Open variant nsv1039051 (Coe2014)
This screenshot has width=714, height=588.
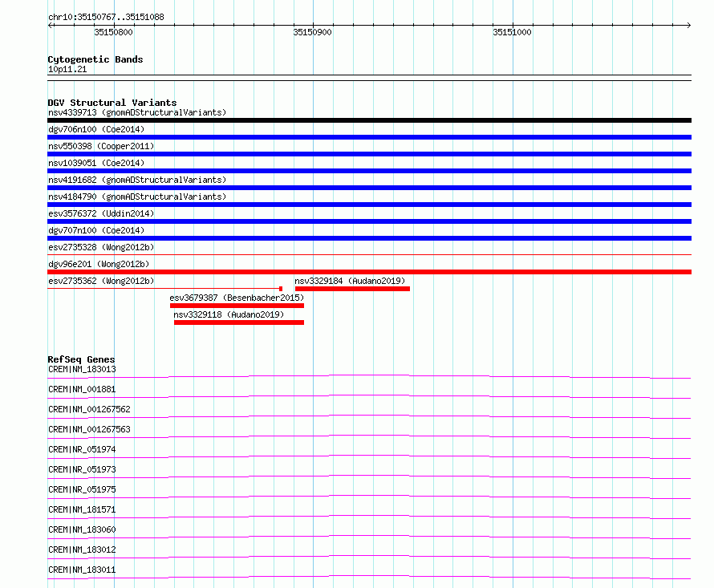coord(96,163)
